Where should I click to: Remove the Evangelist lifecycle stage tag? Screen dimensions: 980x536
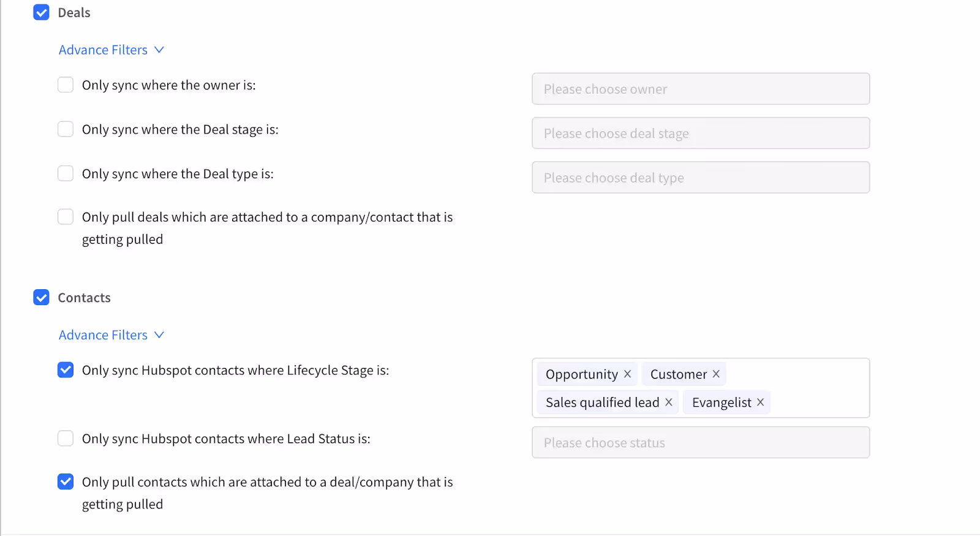point(760,402)
